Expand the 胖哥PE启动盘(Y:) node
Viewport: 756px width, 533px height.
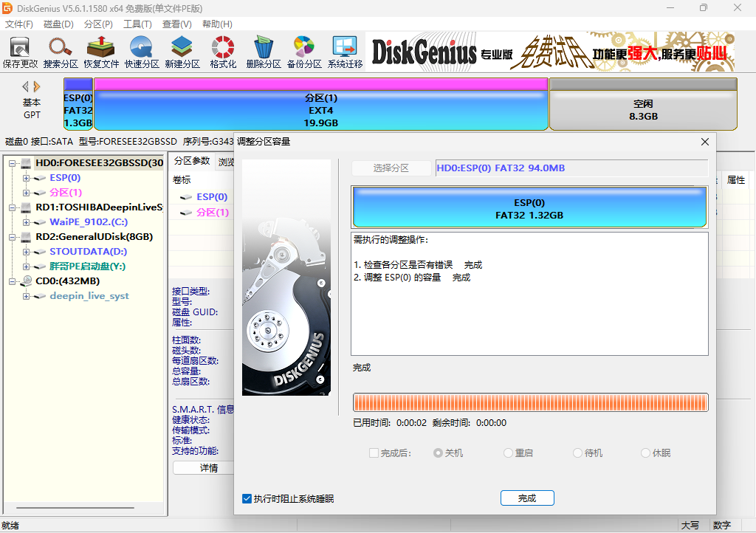[x=26, y=266]
